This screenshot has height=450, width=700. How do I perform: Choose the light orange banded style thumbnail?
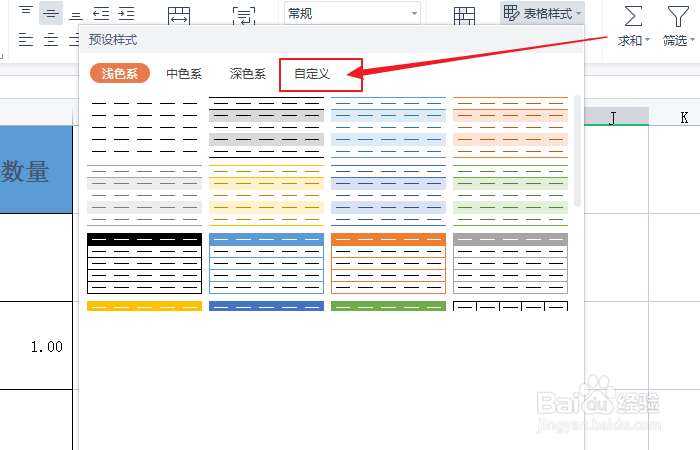pos(510,127)
